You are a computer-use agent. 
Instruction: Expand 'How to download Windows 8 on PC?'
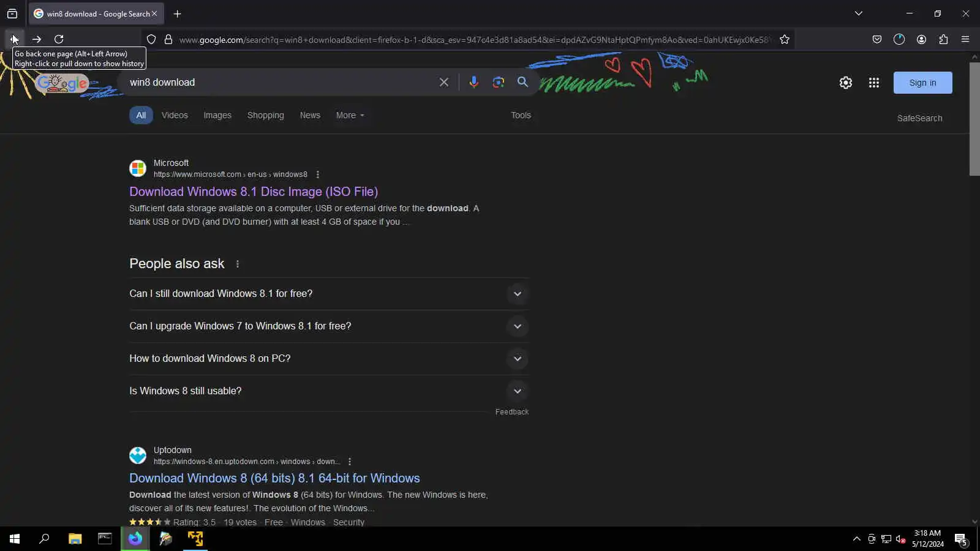[x=329, y=359]
